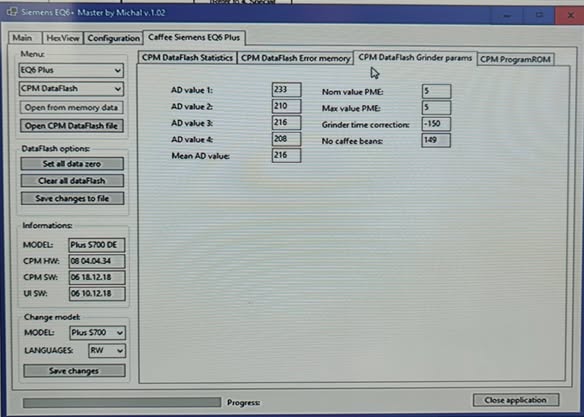Click the AD value 3 field
584x417 pixels.
pyautogui.click(x=286, y=122)
